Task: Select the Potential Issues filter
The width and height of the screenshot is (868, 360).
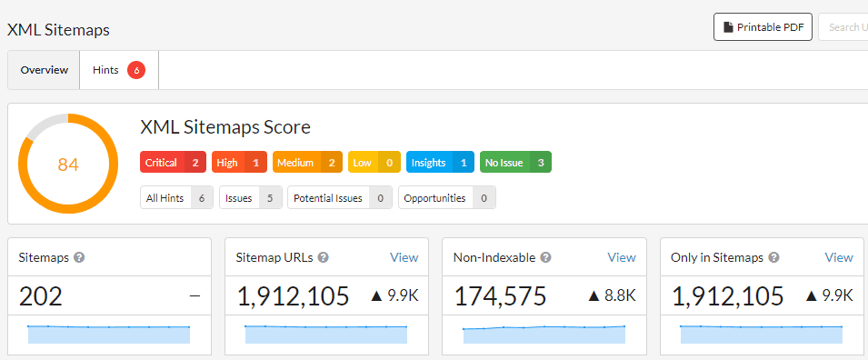Action: tap(339, 197)
